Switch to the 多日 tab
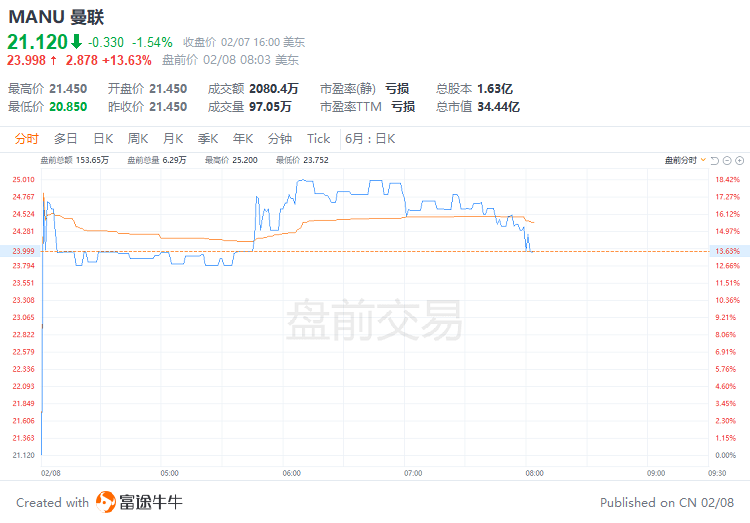The image size is (750, 523). [66, 139]
